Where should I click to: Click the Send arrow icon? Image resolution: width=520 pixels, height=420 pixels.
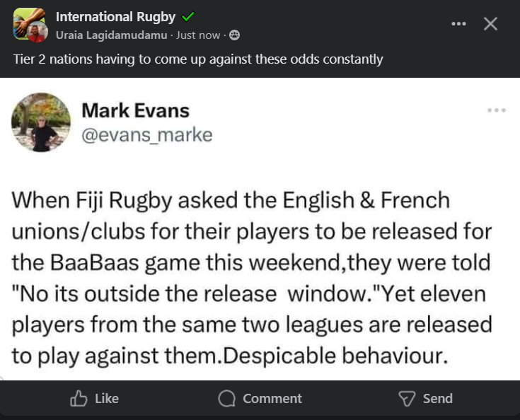click(x=407, y=399)
